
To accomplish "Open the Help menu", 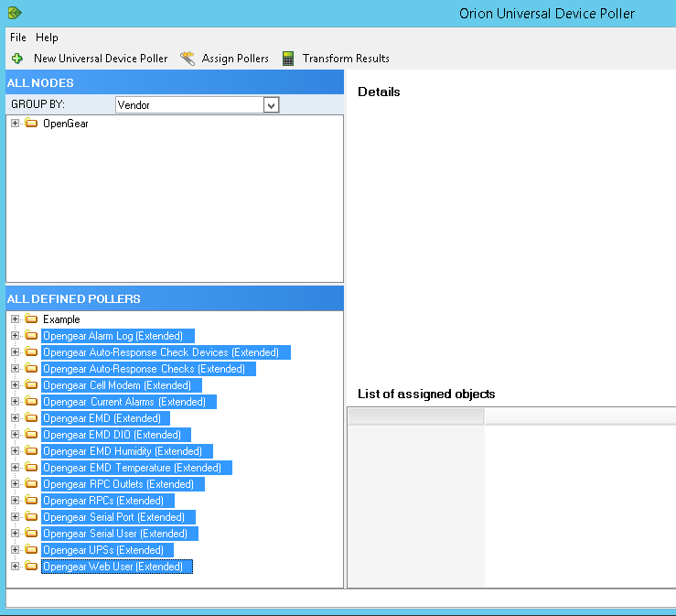I will click(47, 38).
